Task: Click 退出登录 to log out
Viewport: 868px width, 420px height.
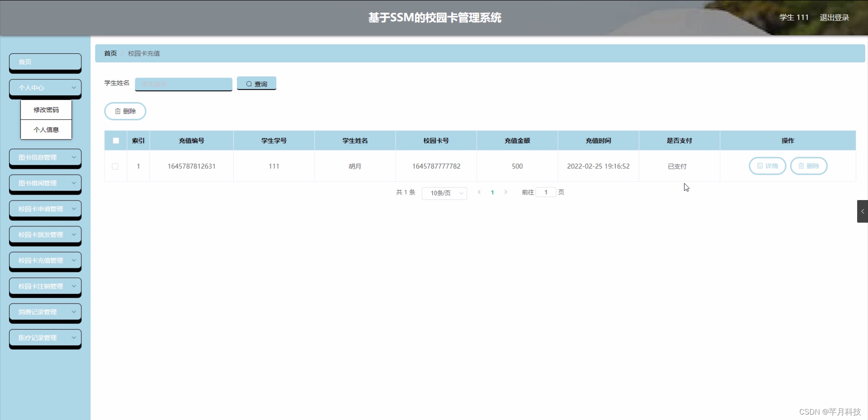Action: [834, 17]
